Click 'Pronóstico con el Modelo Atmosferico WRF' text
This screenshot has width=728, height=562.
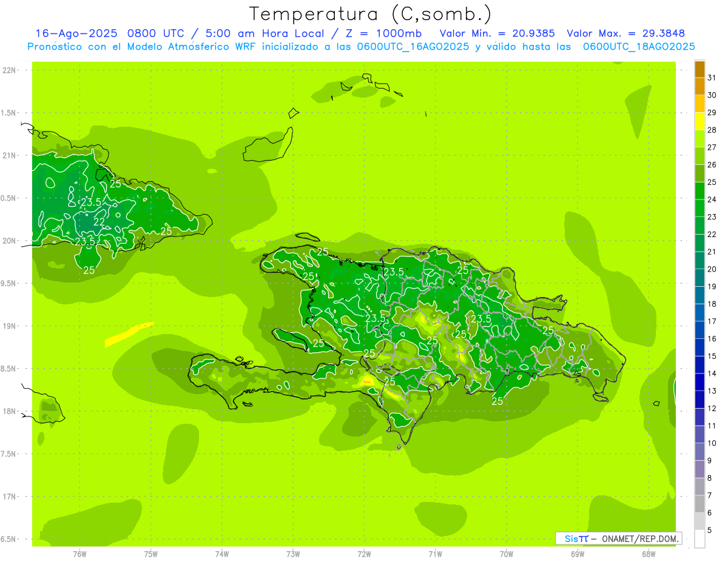point(141,47)
